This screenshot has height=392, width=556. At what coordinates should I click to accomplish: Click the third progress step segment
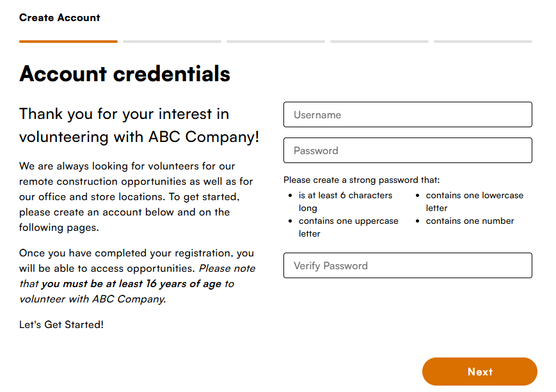(x=276, y=42)
